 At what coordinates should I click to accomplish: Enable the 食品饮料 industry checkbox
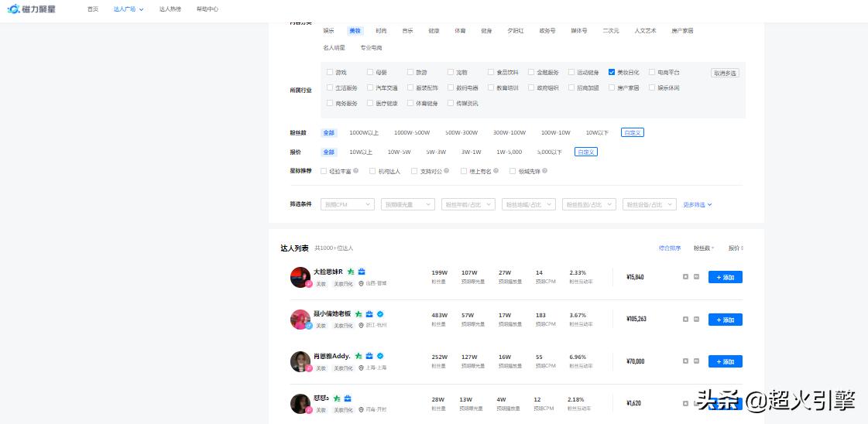(491, 72)
